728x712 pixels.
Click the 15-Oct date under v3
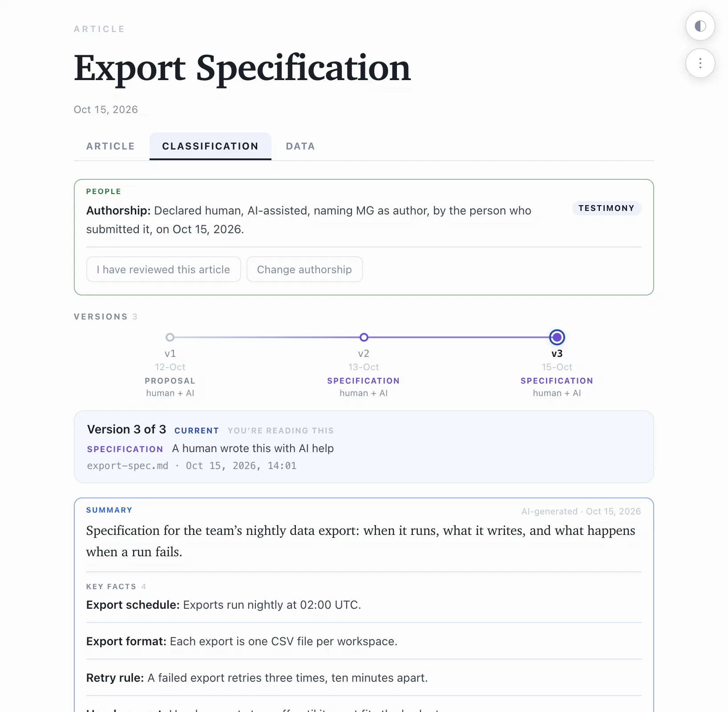pos(557,367)
